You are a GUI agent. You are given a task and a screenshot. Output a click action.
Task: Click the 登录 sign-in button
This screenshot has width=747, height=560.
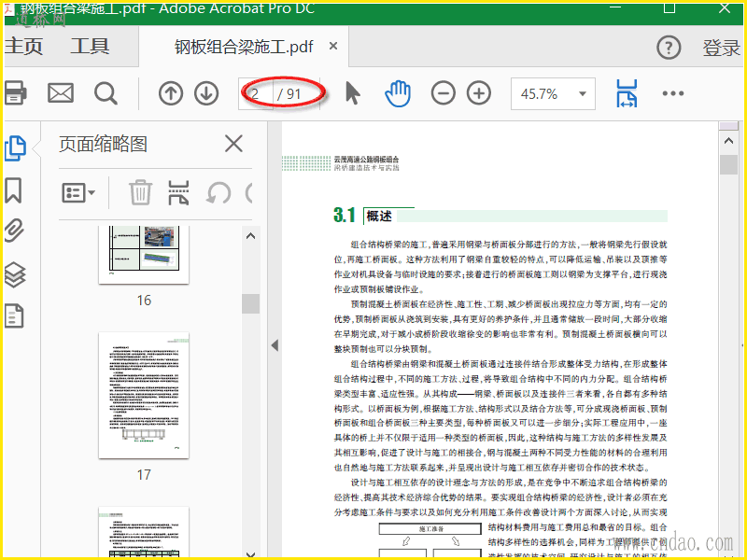721,48
